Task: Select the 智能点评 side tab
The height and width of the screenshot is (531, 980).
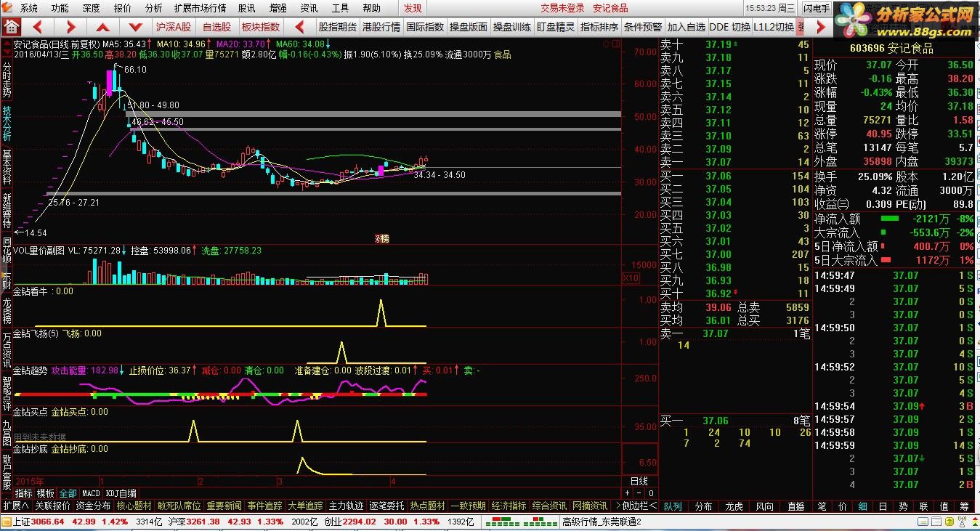Action: pyautogui.click(x=7, y=394)
